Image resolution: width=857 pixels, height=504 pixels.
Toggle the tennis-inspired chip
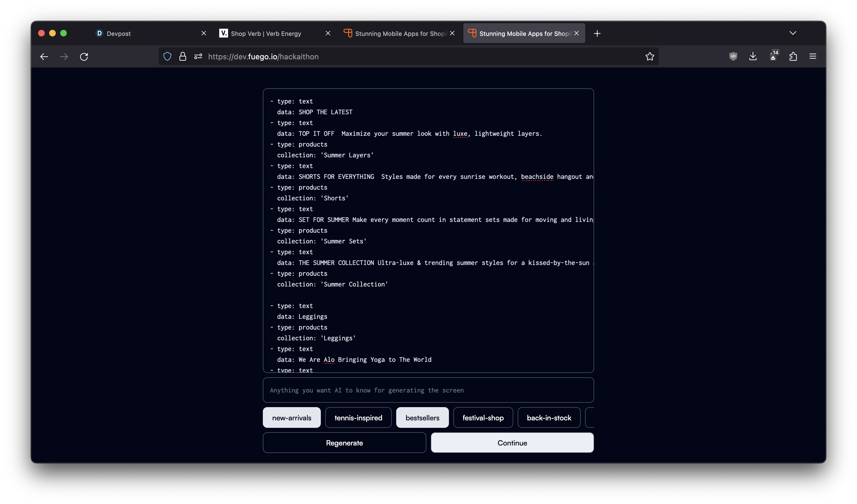click(x=358, y=418)
